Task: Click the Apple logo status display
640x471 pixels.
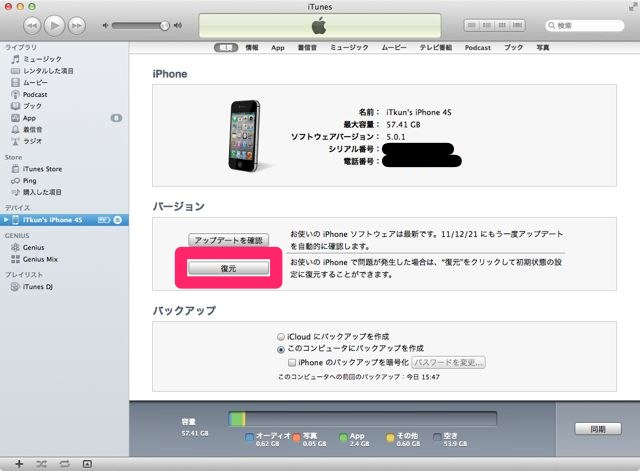Action: [320, 26]
